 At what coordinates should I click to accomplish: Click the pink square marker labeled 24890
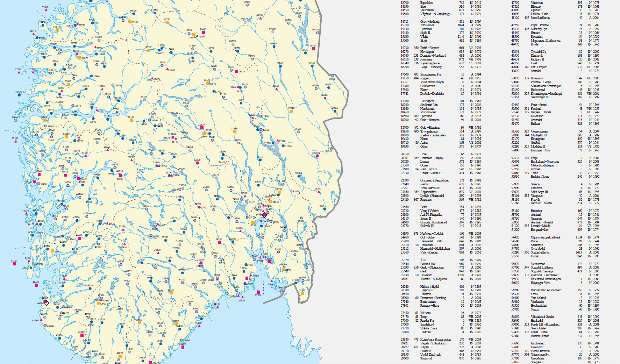198,163
